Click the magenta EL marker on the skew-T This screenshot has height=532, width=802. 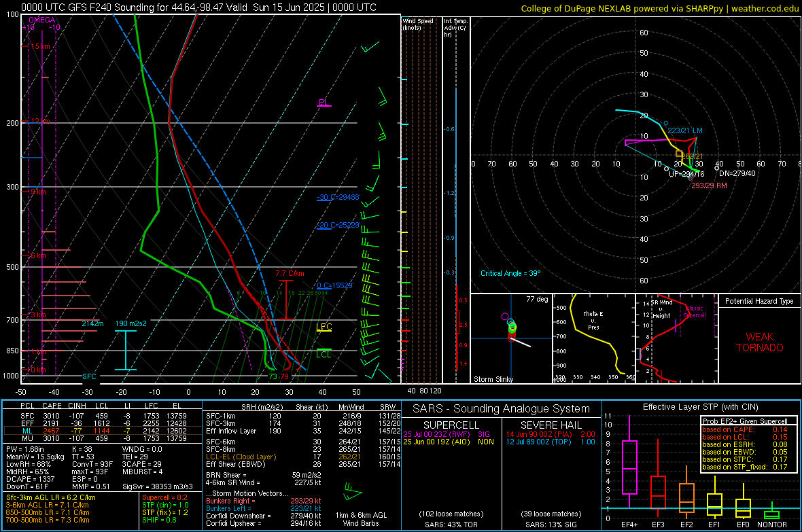[x=323, y=103]
